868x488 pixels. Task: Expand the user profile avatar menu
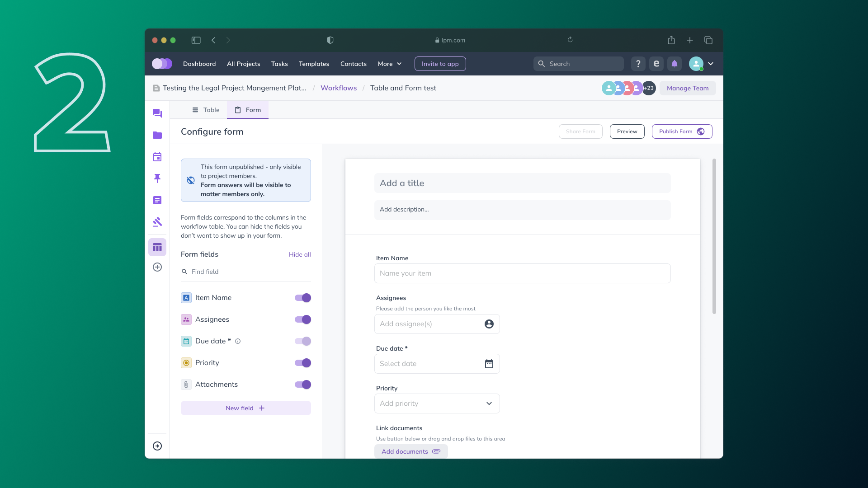coord(701,64)
